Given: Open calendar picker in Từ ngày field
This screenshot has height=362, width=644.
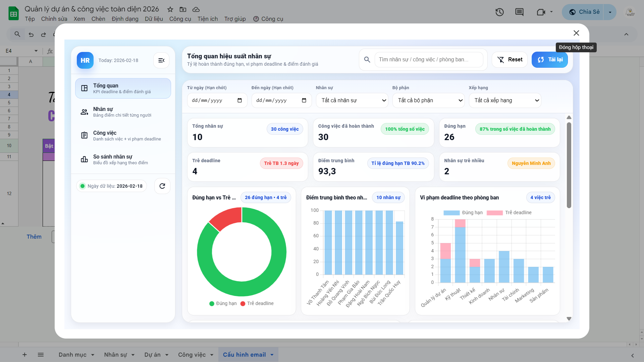Looking at the screenshot, I should click(x=239, y=101).
